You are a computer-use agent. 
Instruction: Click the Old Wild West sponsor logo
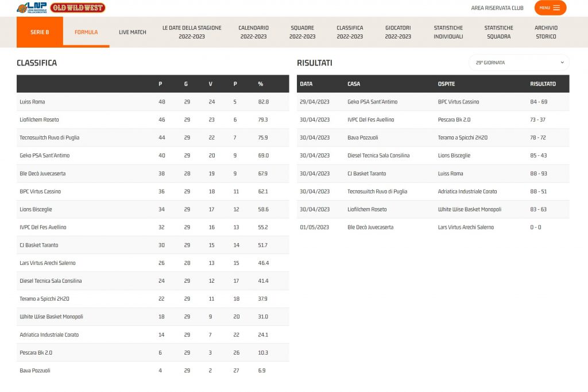click(78, 8)
